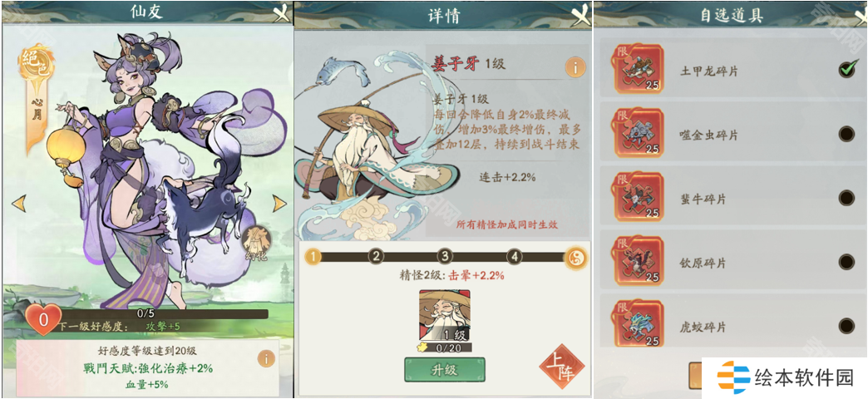
Task: Click the 虎蛟碎片 item icon
Action: coord(637,324)
